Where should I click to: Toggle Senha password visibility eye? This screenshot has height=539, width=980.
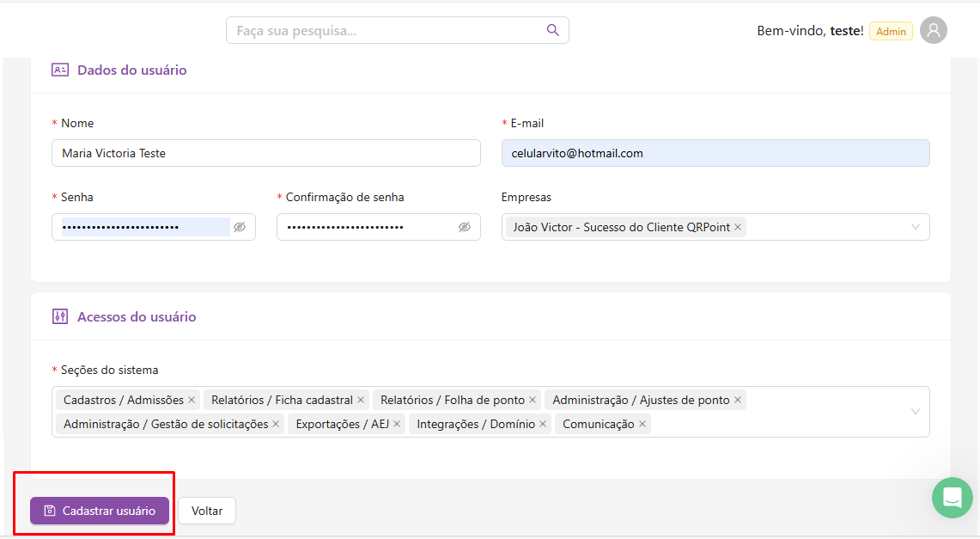click(x=240, y=227)
